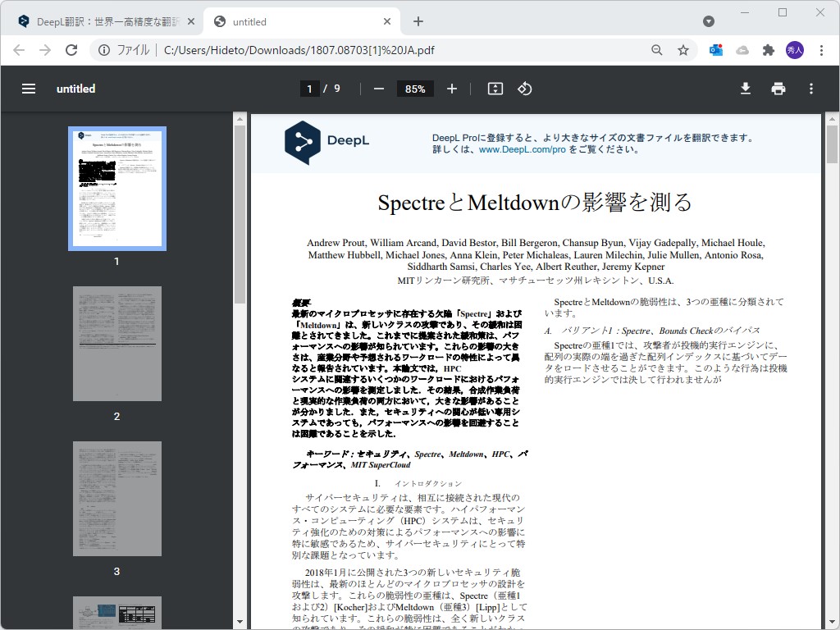Open the Chrome extensions puzzle menu
The height and width of the screenshot is (630, 840).
[768, 50]
